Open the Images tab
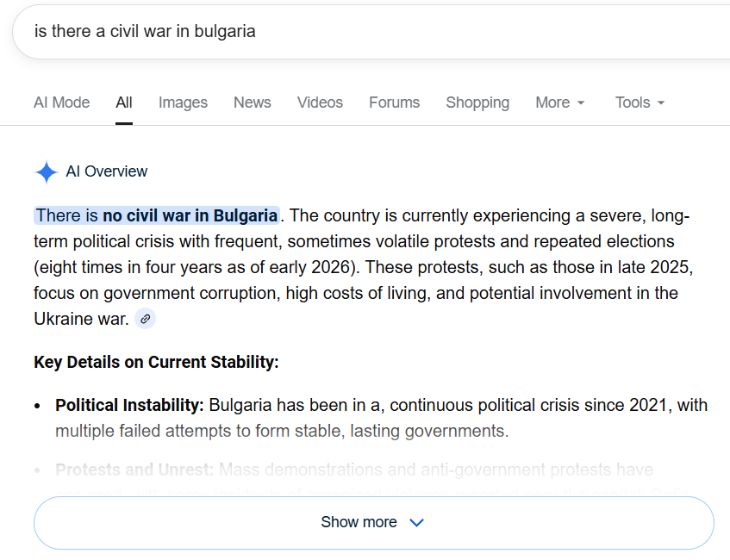The height and width of the screenshot is (560, 730). [x=183, y=103]
